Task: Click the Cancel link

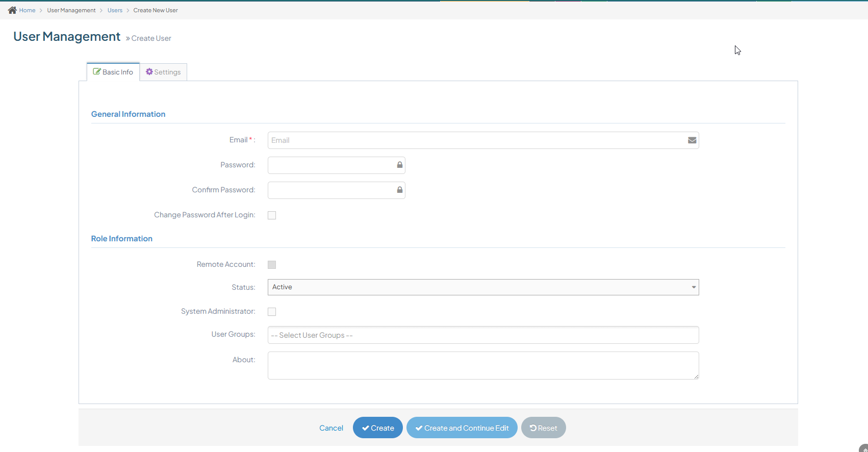Action: click(331, 428)
